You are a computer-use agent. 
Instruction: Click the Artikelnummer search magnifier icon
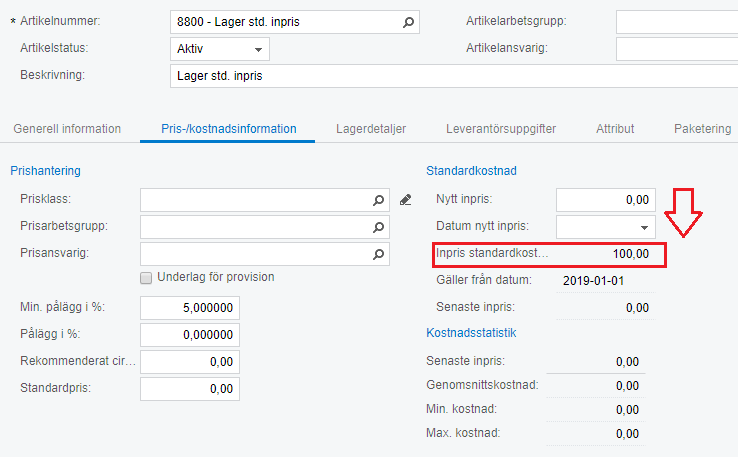point(408,21)
